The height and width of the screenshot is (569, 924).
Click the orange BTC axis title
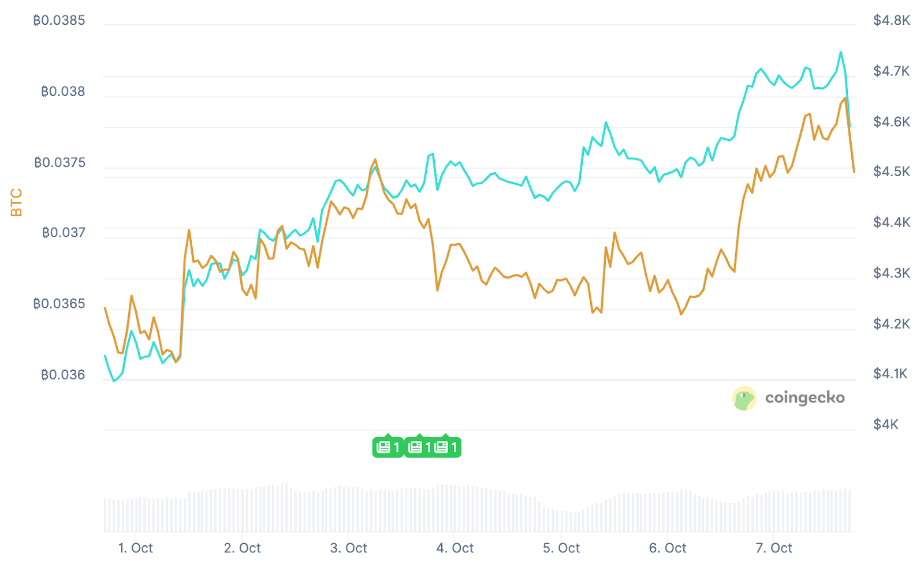coord(16,202)
